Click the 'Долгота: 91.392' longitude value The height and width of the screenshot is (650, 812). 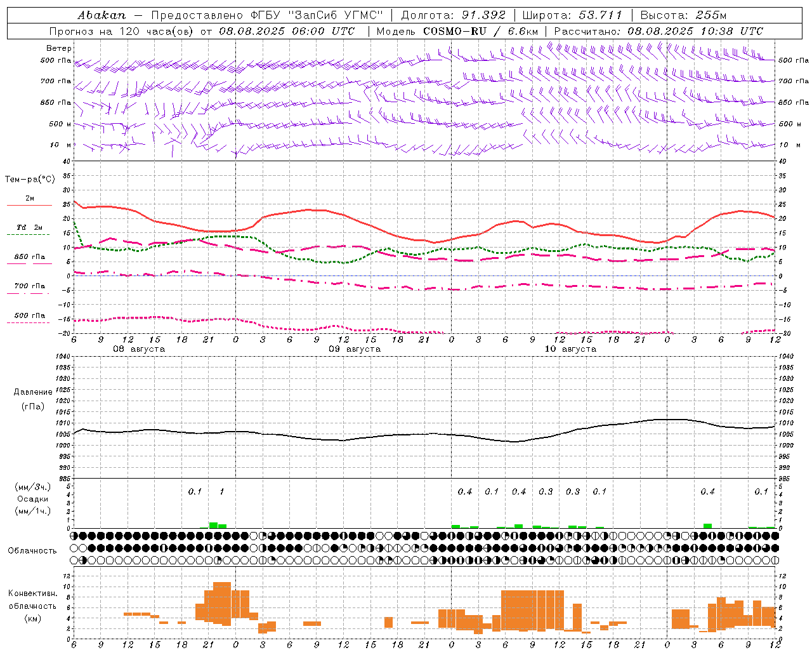[x=454, y=15]
